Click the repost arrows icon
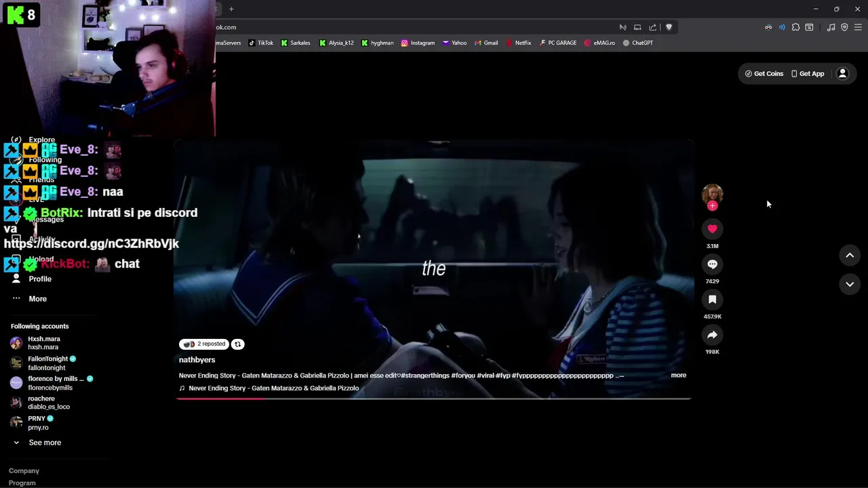 click(237, 344)
